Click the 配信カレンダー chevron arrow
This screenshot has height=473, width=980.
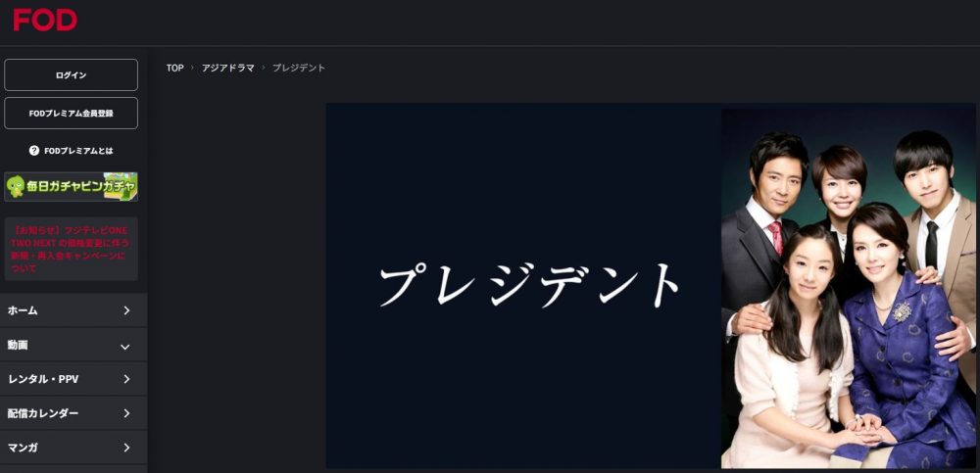(x=126, y=413)
